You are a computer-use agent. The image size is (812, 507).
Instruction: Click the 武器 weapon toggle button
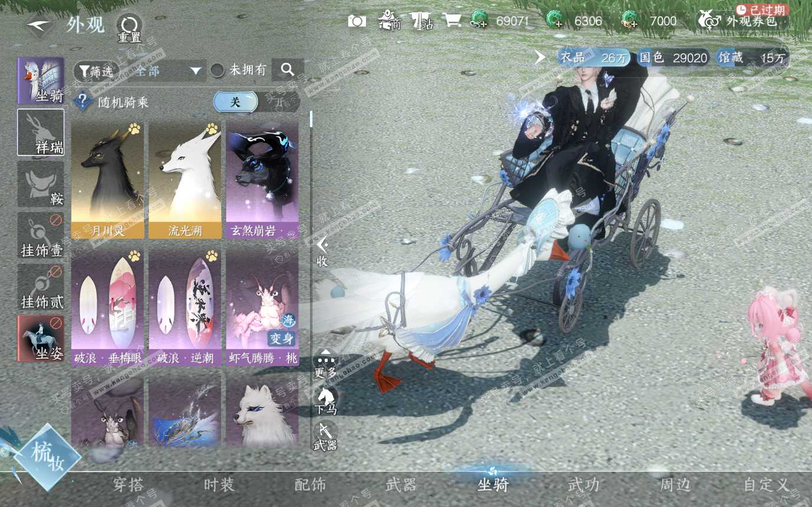click(x=325, y=437)
